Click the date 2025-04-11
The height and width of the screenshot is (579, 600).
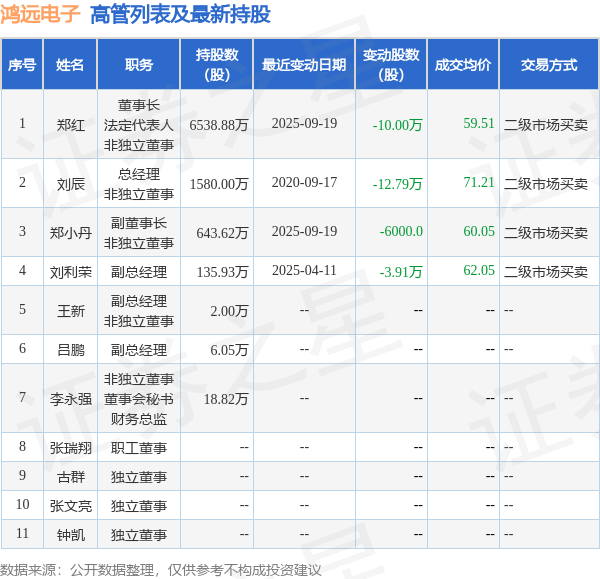(x=304, y=270)
